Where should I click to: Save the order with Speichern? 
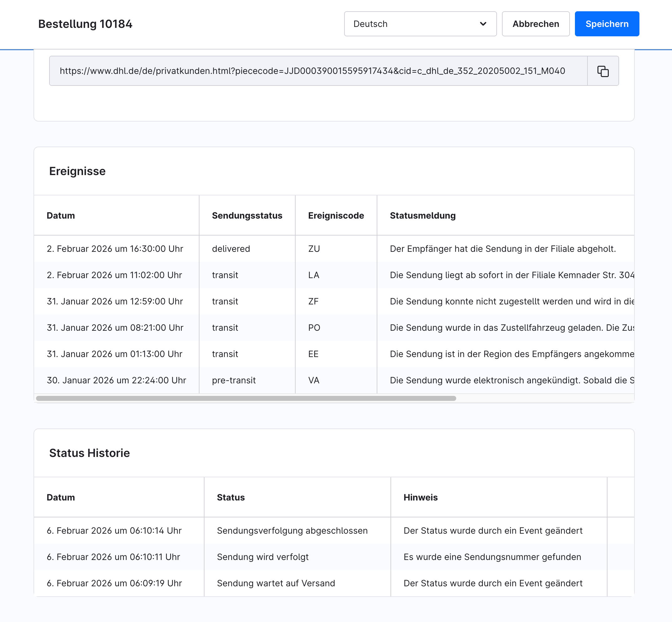click(x=607, y=24)
